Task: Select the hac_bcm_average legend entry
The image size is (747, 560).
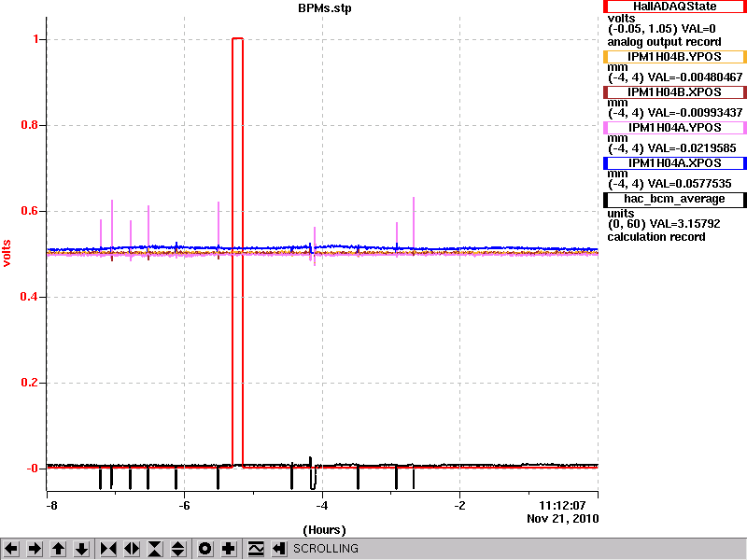Action: point(674,199)
